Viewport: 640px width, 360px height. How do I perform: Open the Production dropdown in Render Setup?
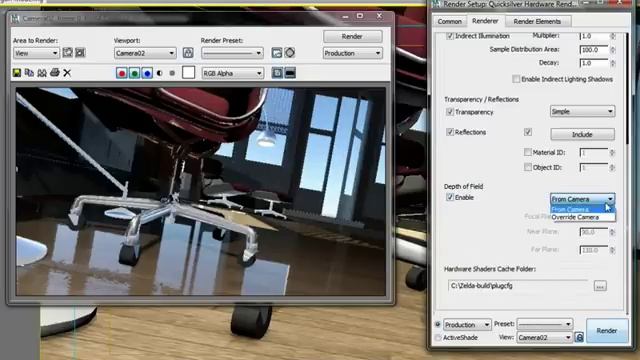(467, 325)
